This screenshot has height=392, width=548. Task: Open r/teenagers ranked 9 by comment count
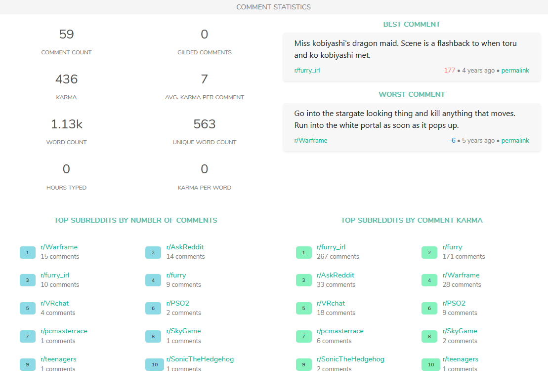click(x=58, y=359)
